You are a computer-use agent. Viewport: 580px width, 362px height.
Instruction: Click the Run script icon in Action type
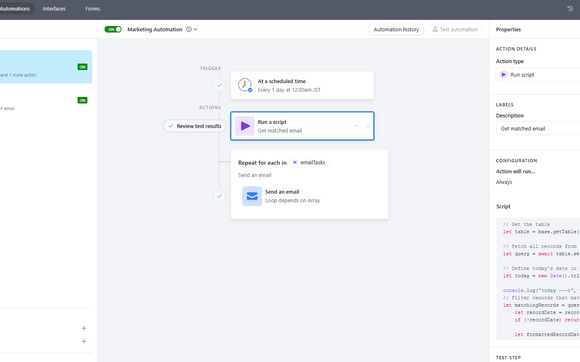pos(503,75)
